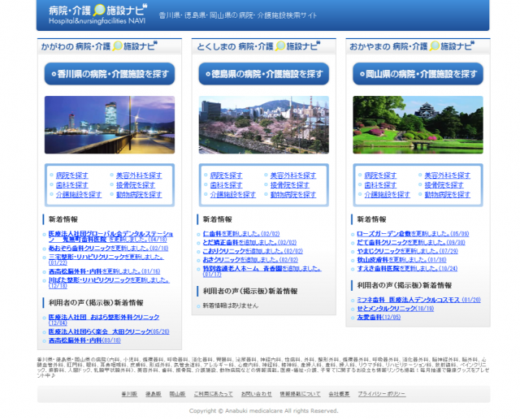Choose 介護施設を探す in the Kagawa column
The height and width of the screenshot is (420, 520).
[78, 195]
